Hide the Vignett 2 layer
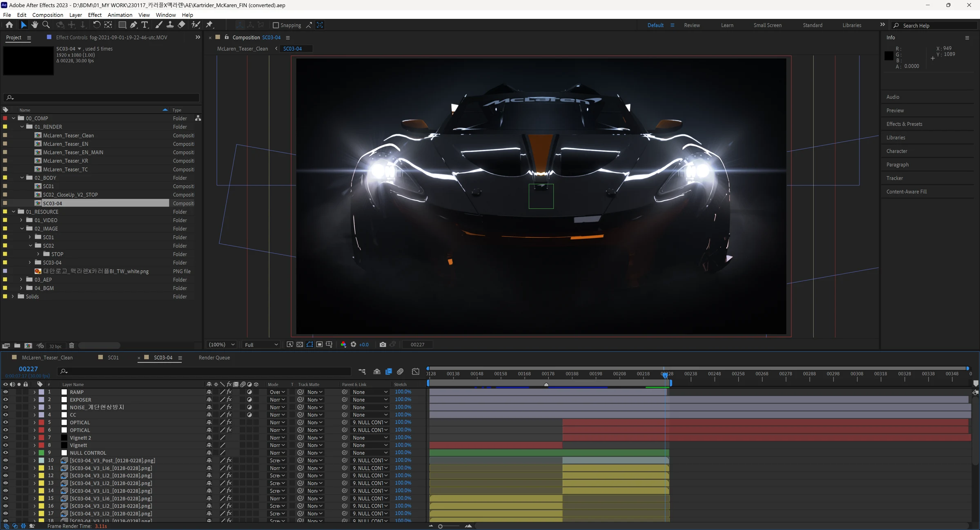 [5, 438]
